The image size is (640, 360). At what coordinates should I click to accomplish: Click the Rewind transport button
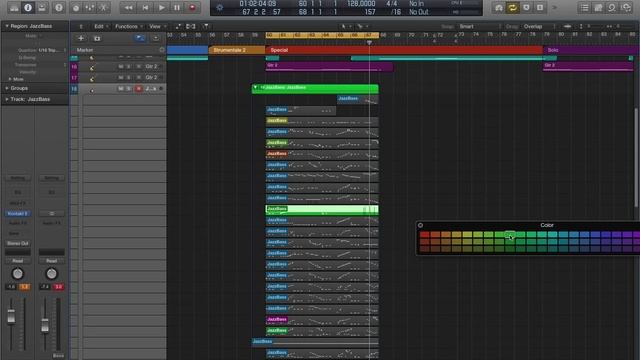[128, 7]
